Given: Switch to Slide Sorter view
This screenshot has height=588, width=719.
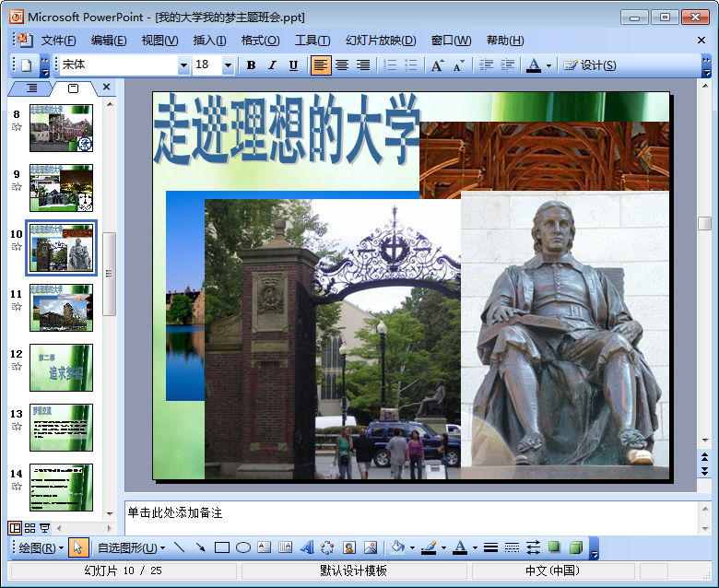Looking at the screenshot, I should 29,528.
